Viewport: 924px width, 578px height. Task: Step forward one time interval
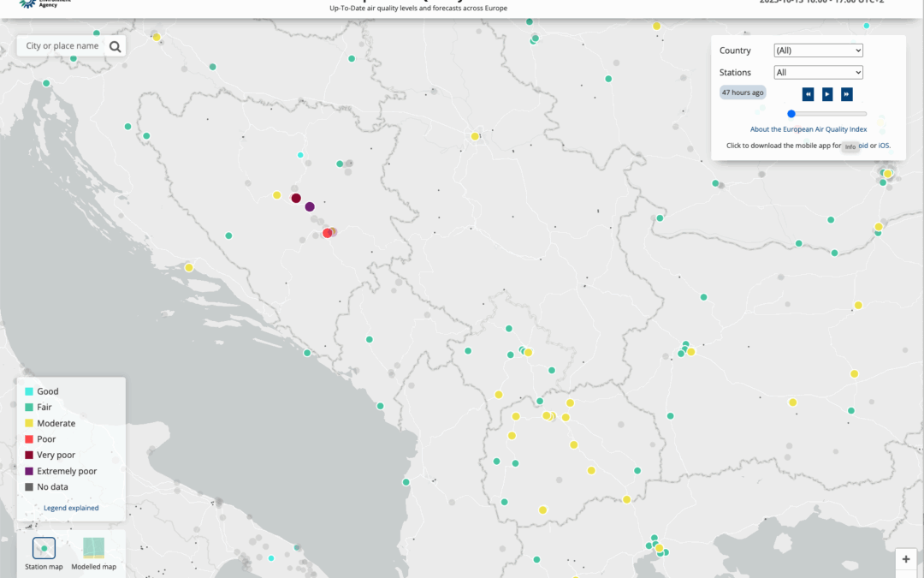click(x=846, y=94)
